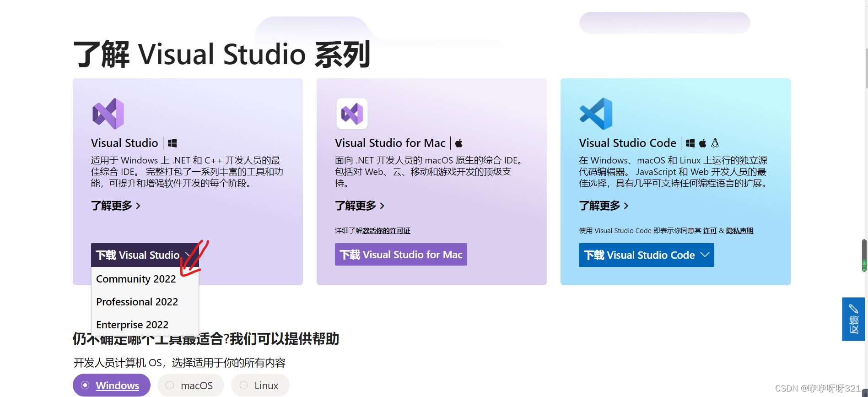Image resolution: width=868 pixels, height=397 pixels.
Task: Click Windows icon beside Visual Studio Code title
Action: [690, 143]
